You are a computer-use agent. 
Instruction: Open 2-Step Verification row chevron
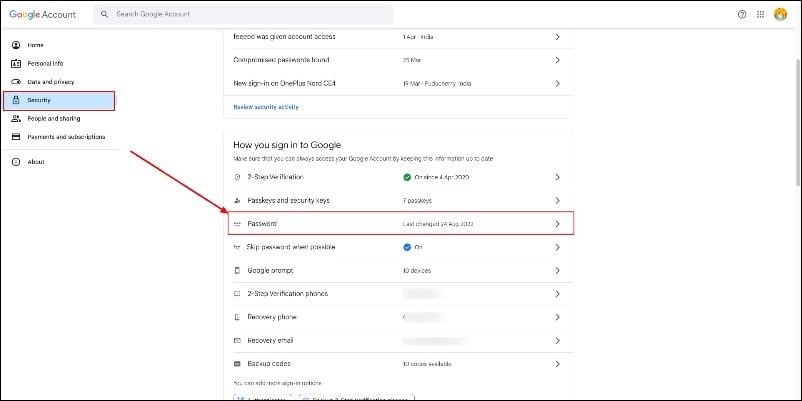point(558,177)
